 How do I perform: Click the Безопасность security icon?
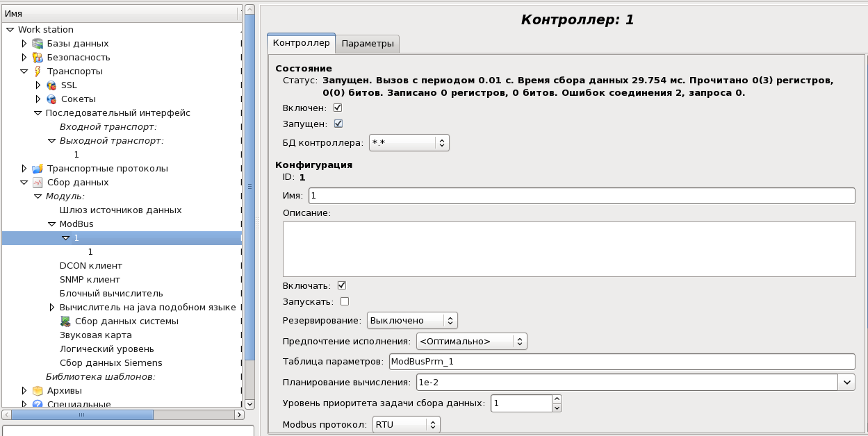tap(38, 58)
